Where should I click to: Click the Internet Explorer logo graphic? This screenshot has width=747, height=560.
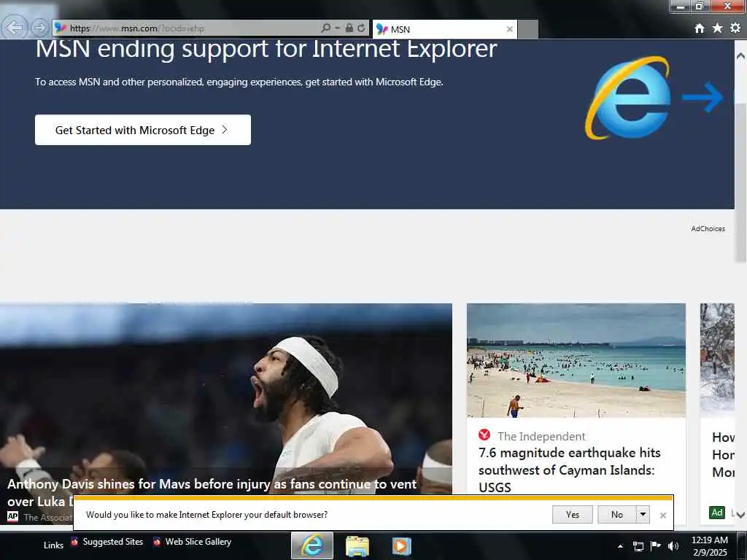[x=628, y=98]
